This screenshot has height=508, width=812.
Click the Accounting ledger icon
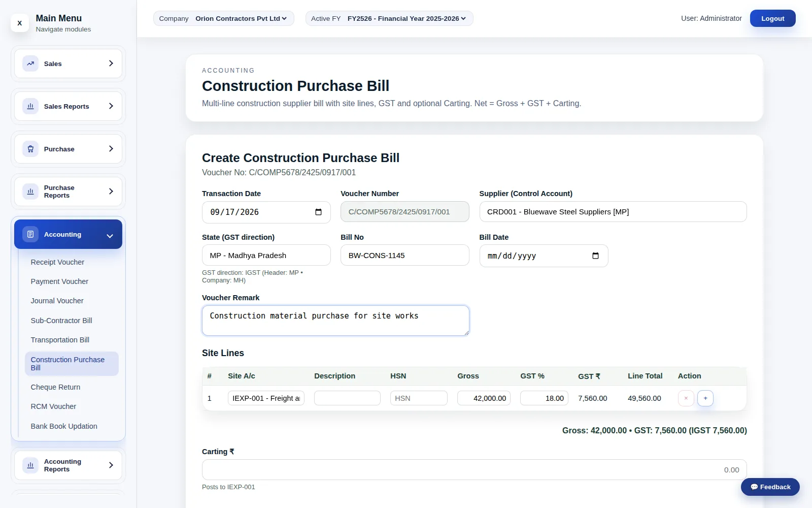click(x=30, y=234)
